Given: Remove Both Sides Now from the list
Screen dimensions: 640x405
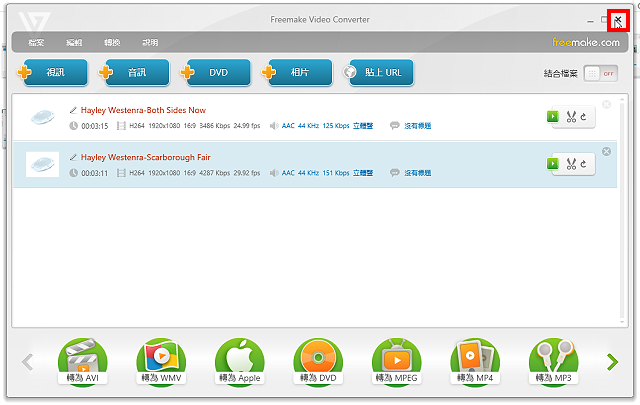Looking at the screenshot, I should 607,105.
